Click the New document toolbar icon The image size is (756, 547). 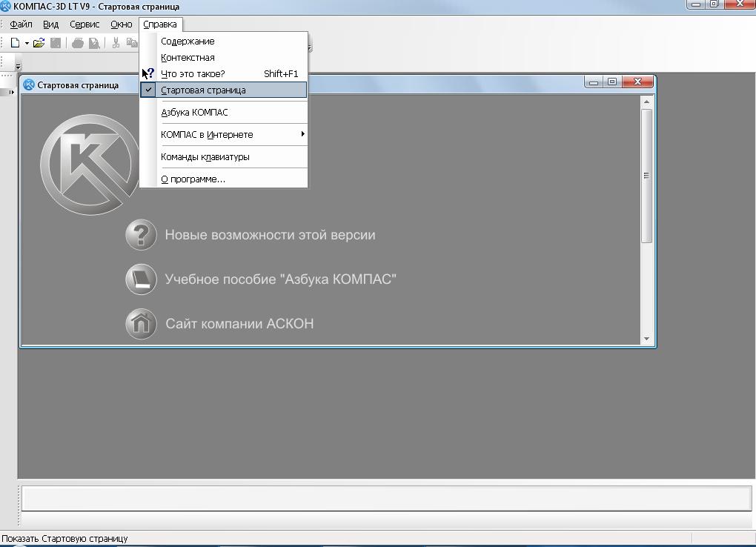(15, 43)
